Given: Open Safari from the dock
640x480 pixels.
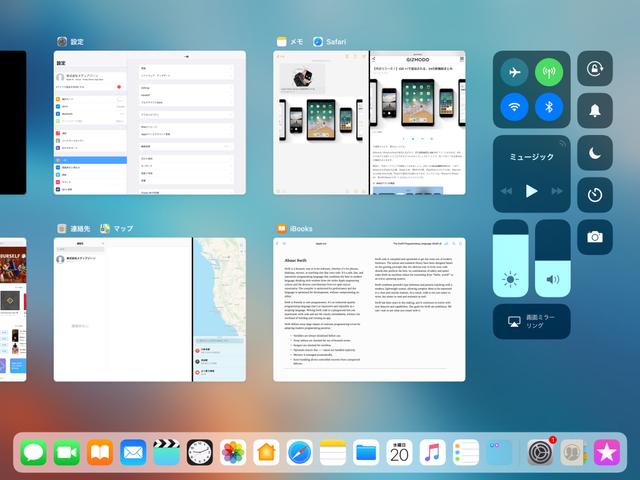Looking at the screenshot, I should point(299,452).
